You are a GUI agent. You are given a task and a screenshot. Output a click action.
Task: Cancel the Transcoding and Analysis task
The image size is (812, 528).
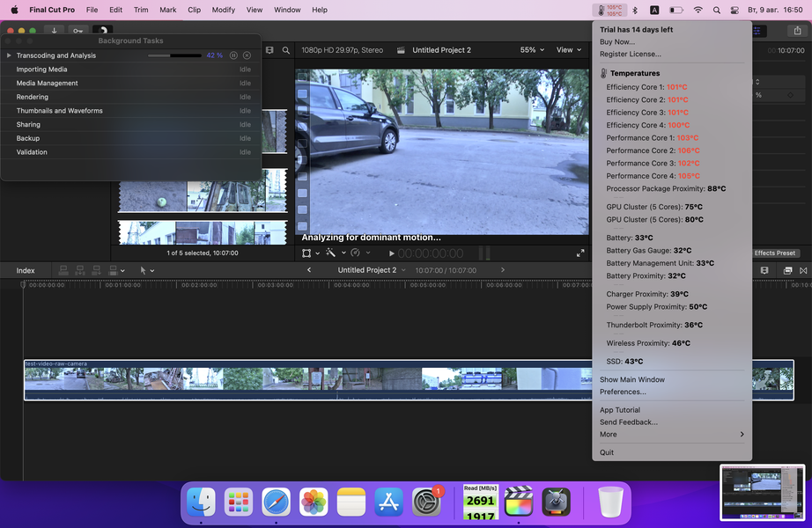click(247, 55)
